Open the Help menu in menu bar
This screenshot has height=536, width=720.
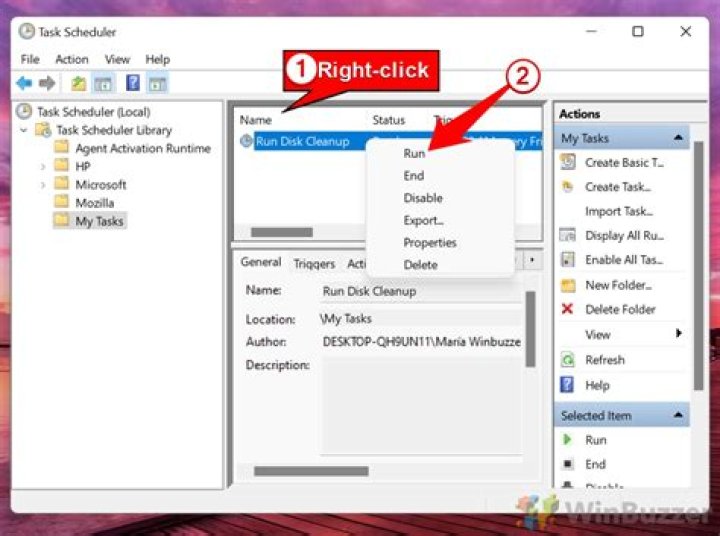coord(158,59)
